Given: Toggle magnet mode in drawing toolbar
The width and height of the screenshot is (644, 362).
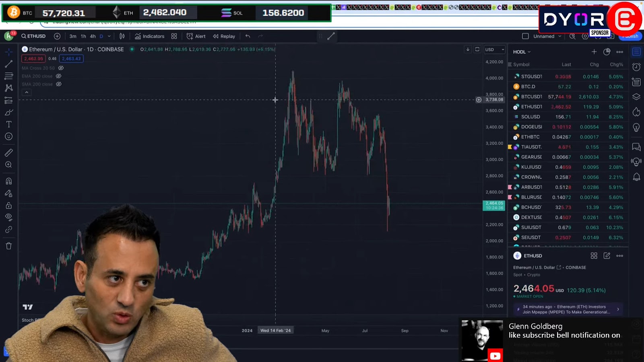Looking at the screenshot, I should coord(8,181).
